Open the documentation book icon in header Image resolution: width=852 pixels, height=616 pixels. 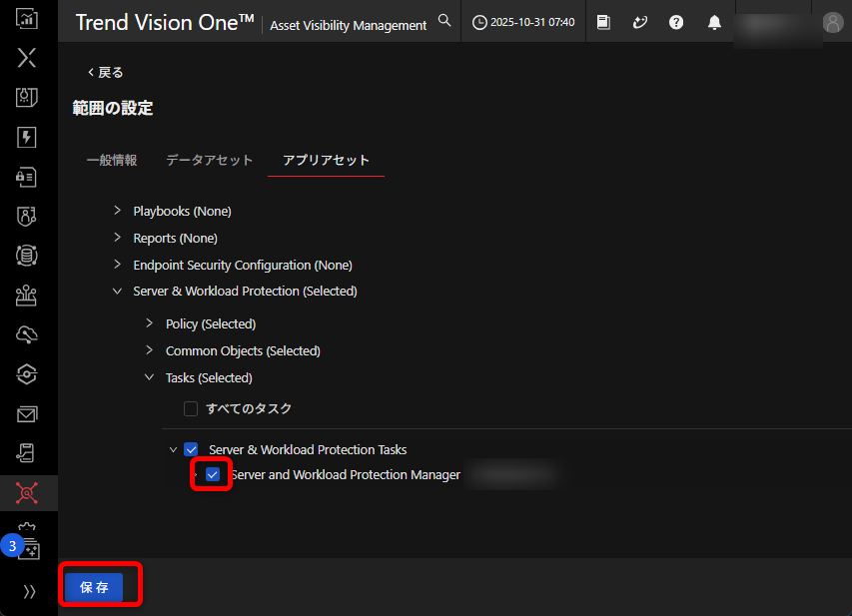click(603, 22)
